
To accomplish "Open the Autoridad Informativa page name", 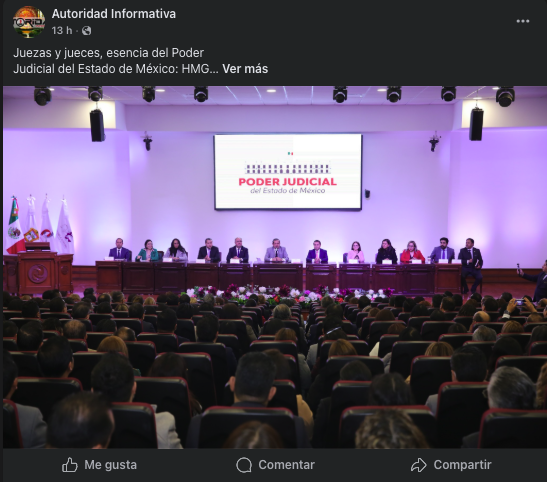I will coord(114,14).
